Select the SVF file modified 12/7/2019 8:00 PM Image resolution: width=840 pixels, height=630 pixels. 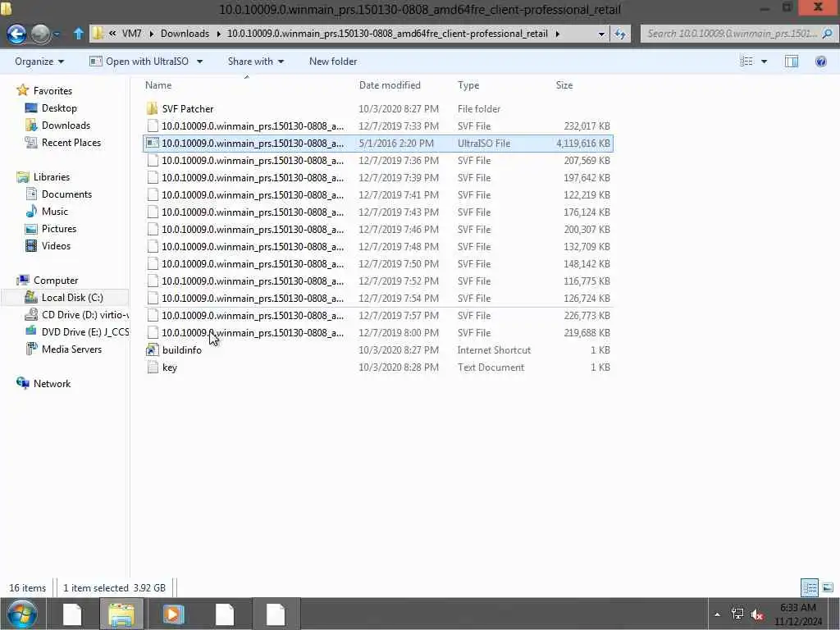[x=377, y=333]
